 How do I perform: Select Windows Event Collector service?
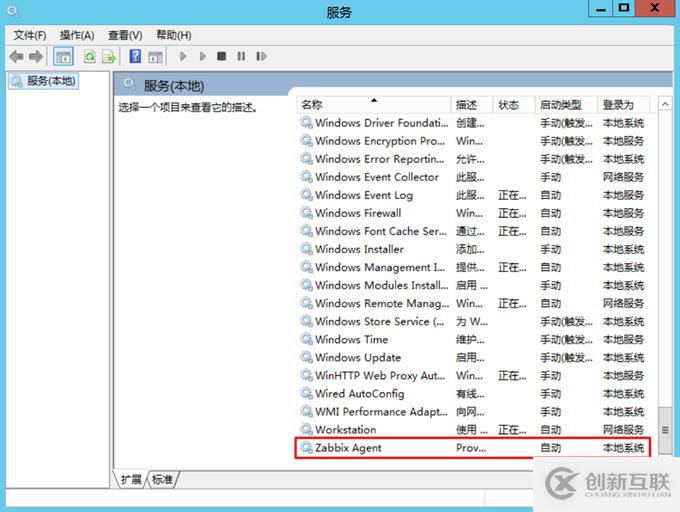[473, 177]
